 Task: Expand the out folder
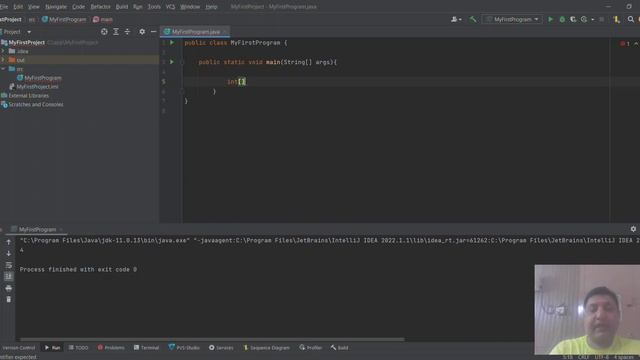(x=3, y=60)
